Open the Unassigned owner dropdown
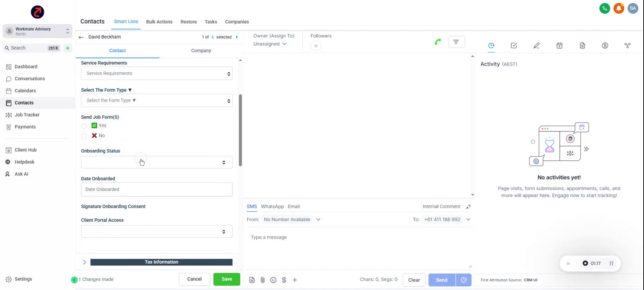 pos(270,44)
